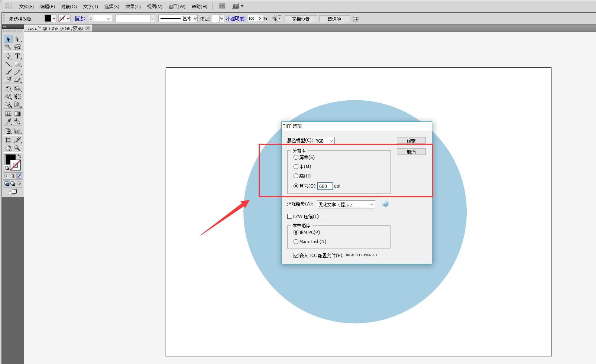Open the Effect (效果) menu
This screenshot has width=596, height=364.
pos(133,7)
